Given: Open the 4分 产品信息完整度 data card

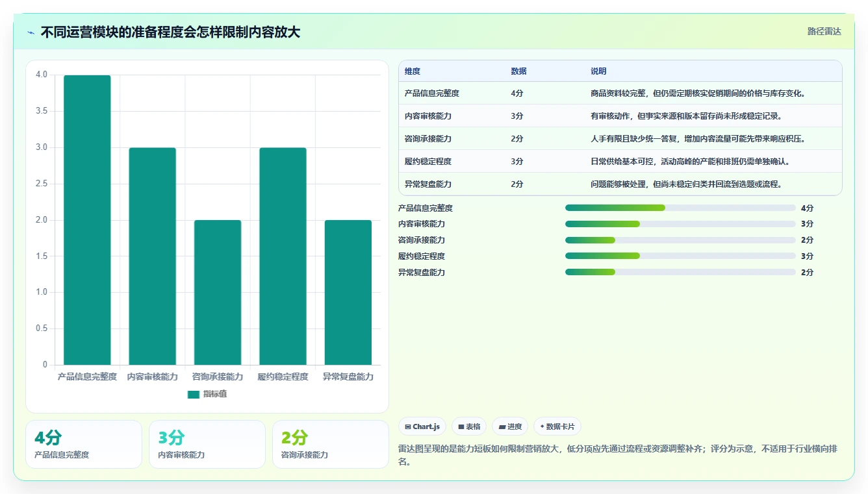Looking at the screenshot, I should (x=84, y=444).
